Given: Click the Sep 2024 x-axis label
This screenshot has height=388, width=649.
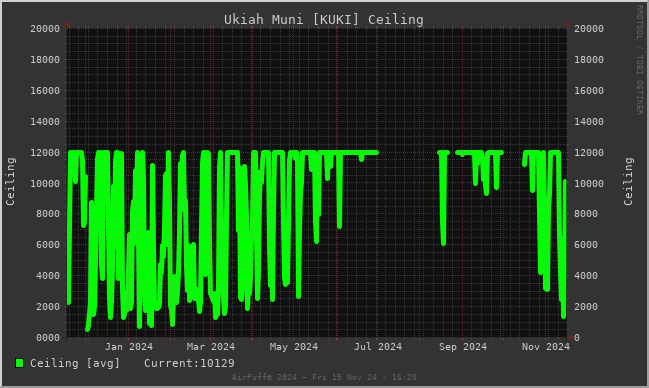Looking at the screenshot, I should point(463,347).
